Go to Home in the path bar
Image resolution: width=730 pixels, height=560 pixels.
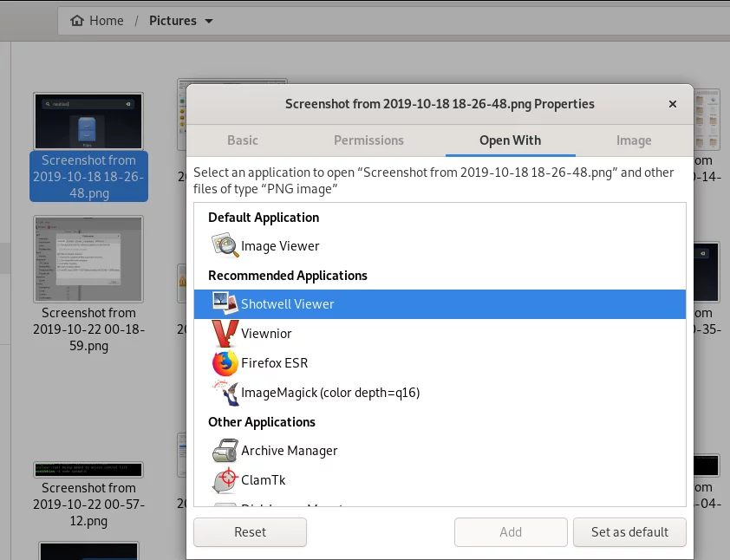[97, 21]
